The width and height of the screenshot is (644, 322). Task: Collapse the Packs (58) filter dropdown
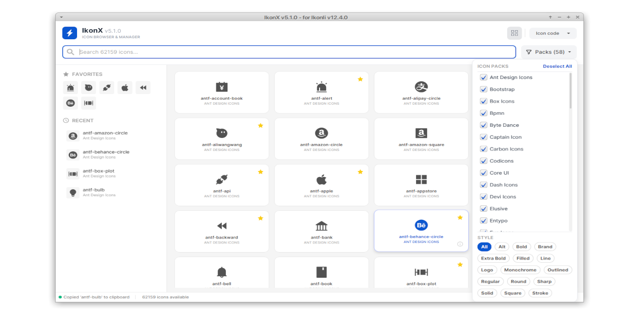point(548,52)
